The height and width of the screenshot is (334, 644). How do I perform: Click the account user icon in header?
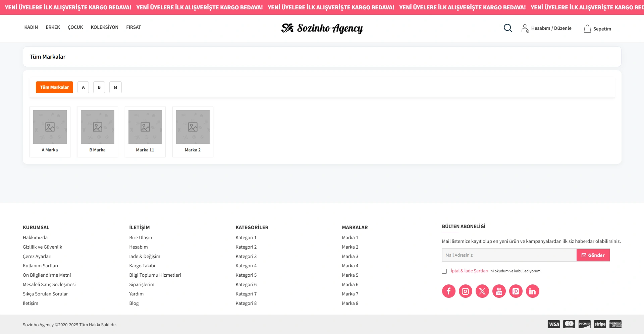coord(525,28)
